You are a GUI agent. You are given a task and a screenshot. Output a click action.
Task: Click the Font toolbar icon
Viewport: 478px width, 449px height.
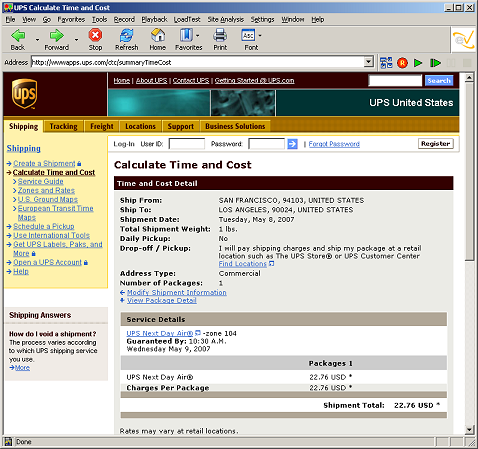pos(248,35)
